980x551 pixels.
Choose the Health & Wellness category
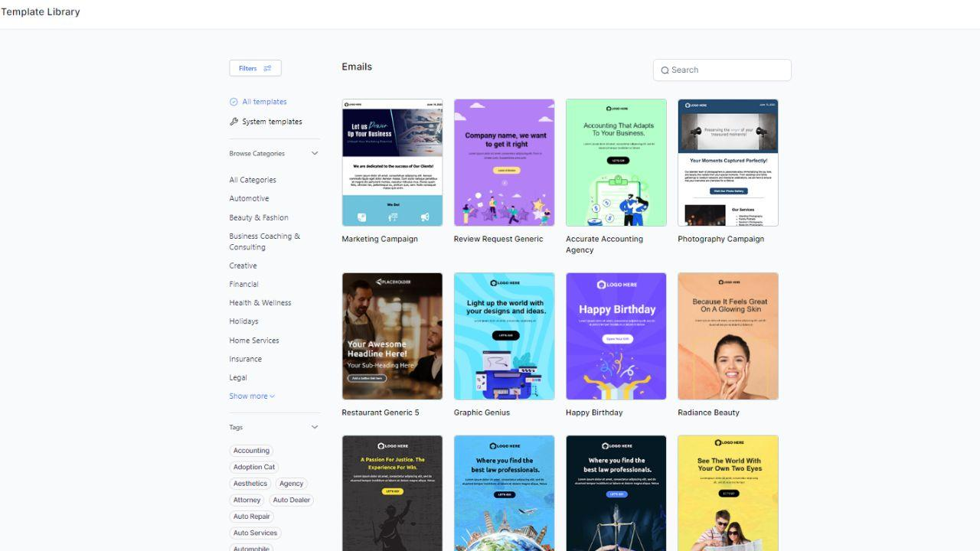click(x=260, y=302)
